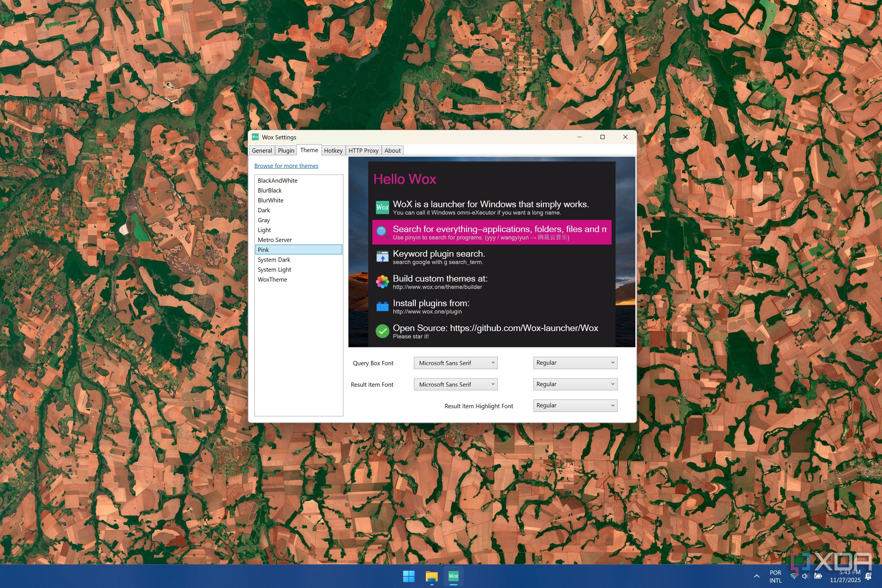Viewport: 882px width, 588px height.
Task: Click the POR INTL keyboard language indicator
Action: click(775, 576)
